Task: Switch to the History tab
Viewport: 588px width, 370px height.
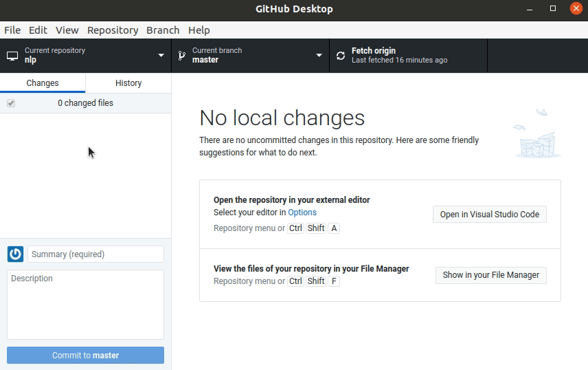Action: [128, 83]
